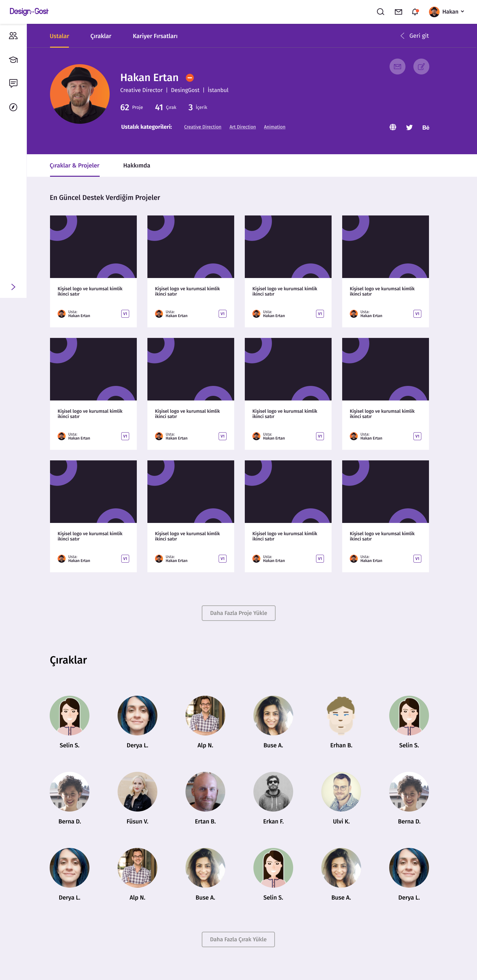The height and width of the screenshot is (980, 477).
Task: Click the edit profile pencil button
Action: pos(421,67)
